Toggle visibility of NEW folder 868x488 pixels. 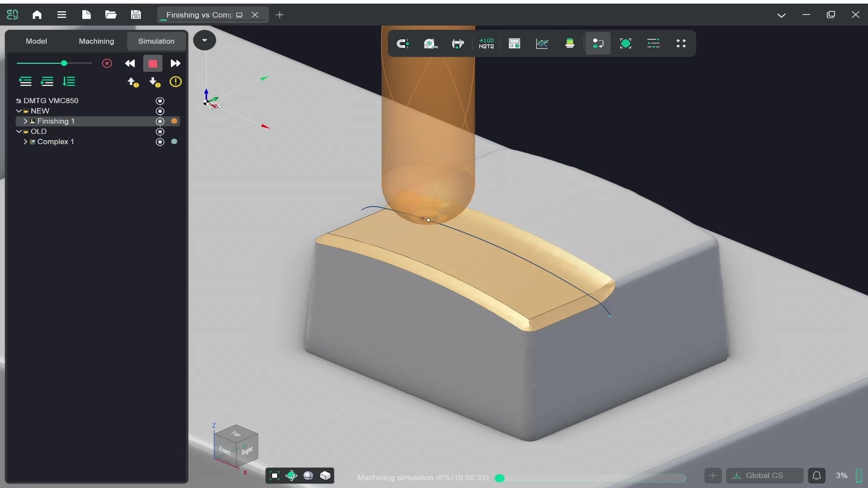coord(160,111)
